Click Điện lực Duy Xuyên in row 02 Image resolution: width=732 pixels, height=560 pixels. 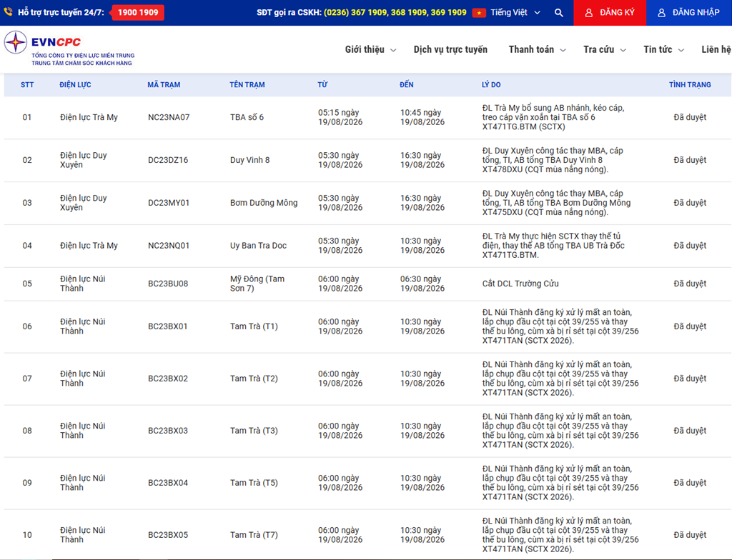(x=84, y=159)
